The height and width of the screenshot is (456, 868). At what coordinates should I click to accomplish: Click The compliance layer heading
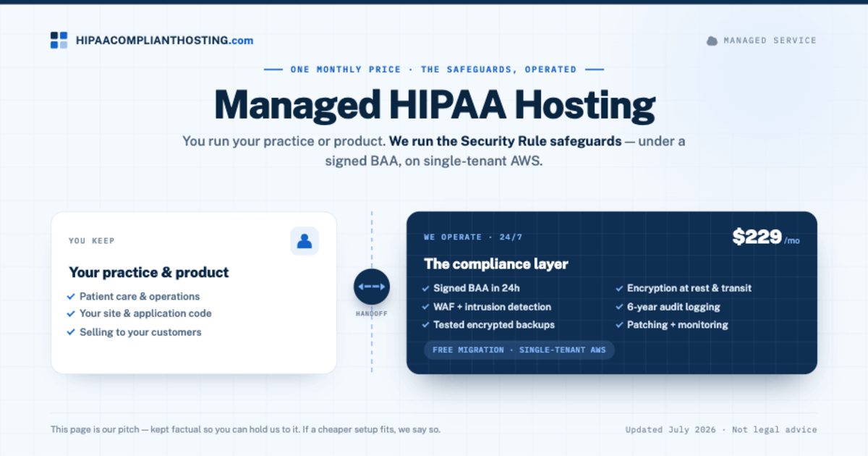tap(496, 264)
